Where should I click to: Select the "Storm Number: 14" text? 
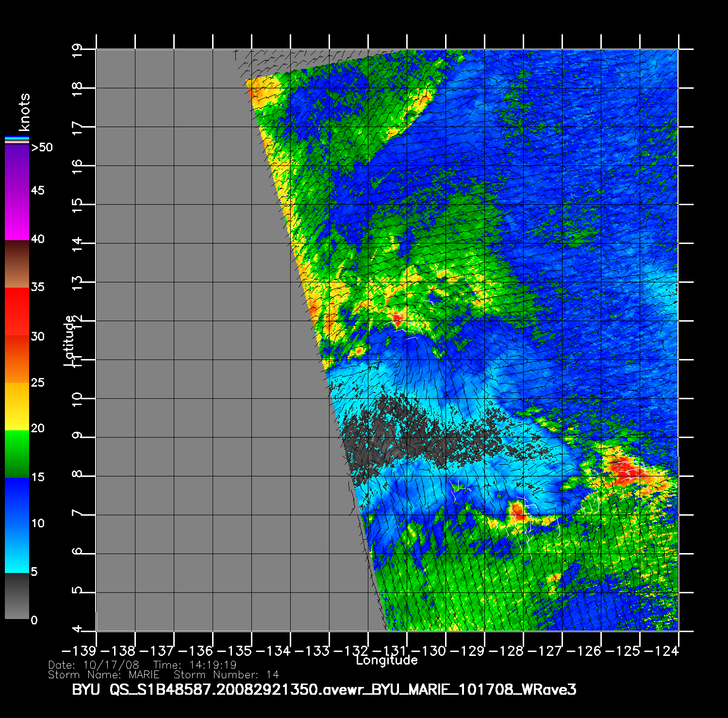coord(226,675)
